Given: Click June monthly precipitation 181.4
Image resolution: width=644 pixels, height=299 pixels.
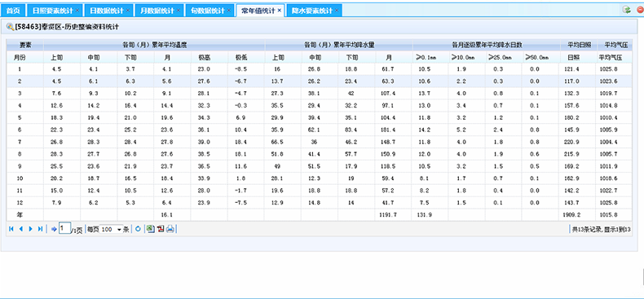Looking at the screenshot, I should tap(389, 130).
